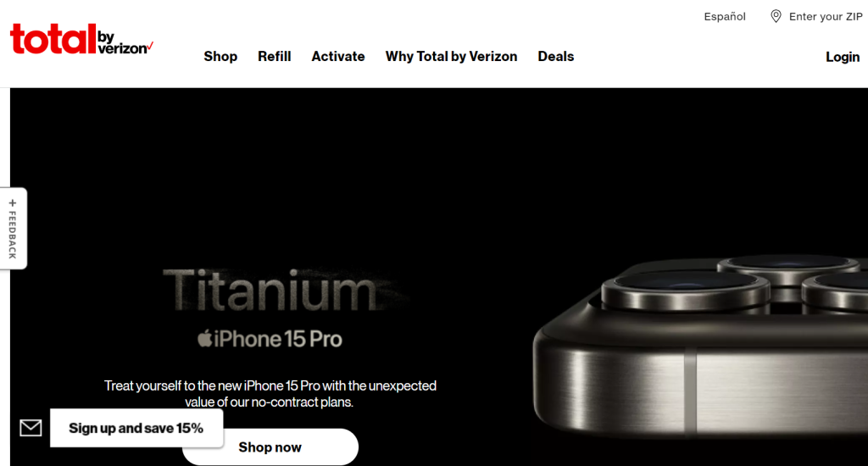Open the Shop menu
This screenshot has width=868, height=466.
click(220, 57)
